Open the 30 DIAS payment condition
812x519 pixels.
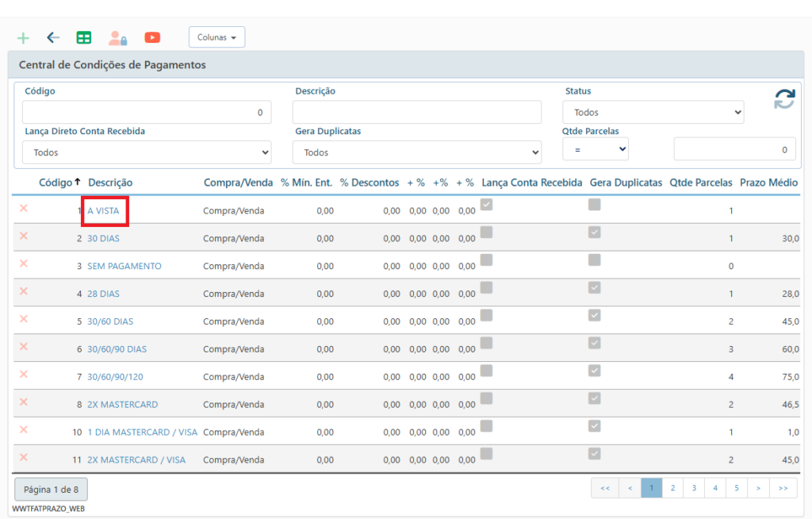tap(103, 239)
